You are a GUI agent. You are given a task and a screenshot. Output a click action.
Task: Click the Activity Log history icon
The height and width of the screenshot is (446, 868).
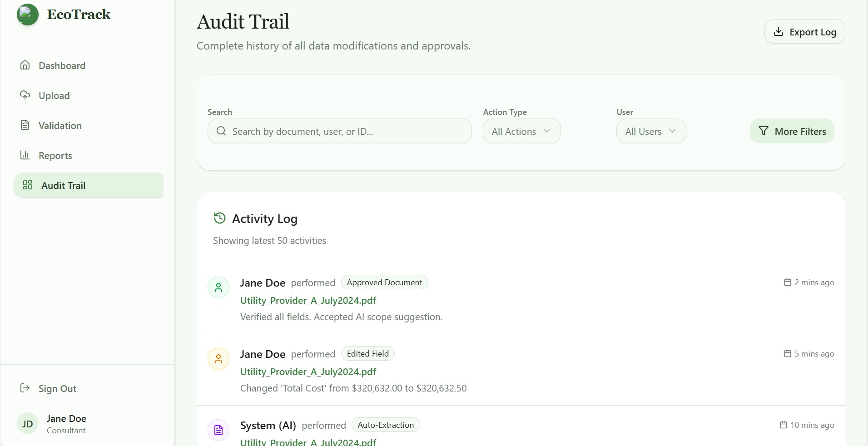(219, 218)
